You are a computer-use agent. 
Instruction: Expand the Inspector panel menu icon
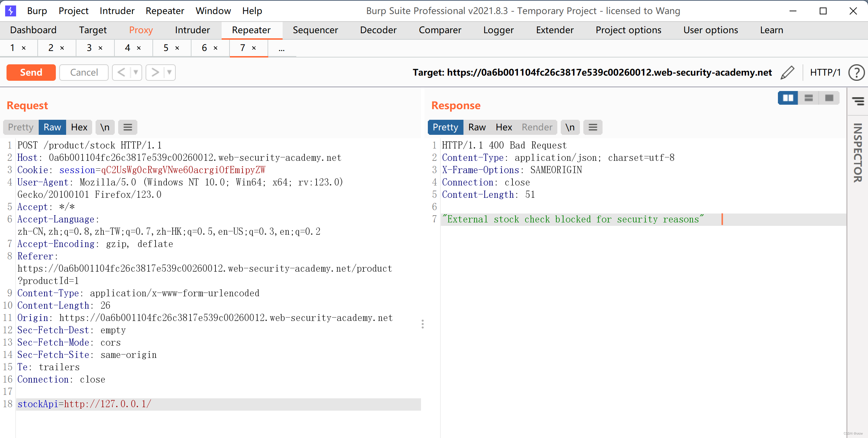pos(858,101)
